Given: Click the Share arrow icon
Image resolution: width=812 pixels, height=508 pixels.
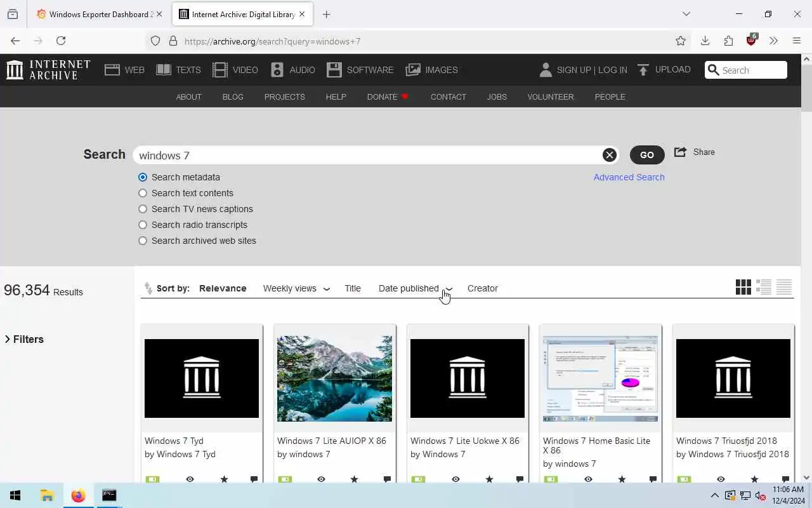Looking at the screenshot, I should pyautogui.click(x=681, y=152).
